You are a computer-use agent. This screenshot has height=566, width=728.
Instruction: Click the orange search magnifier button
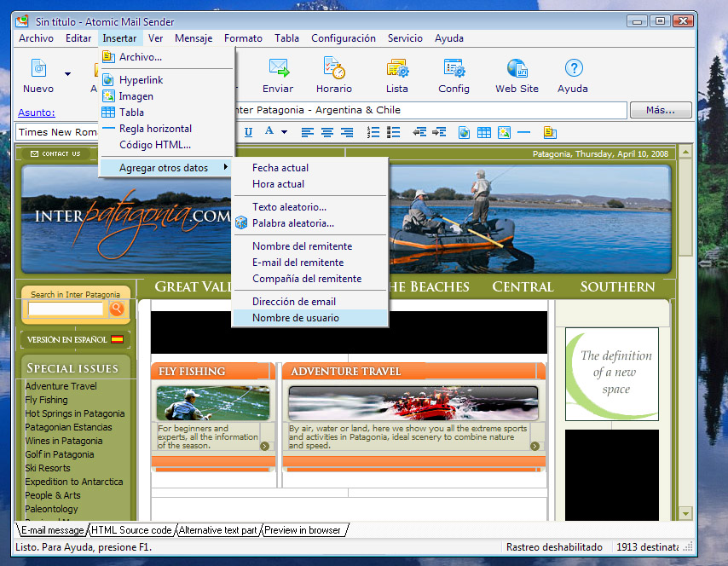click(x=117, y=309)
